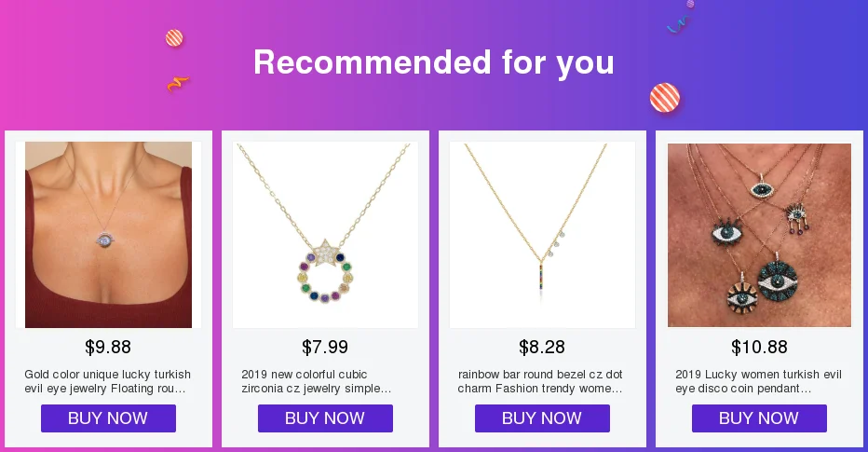The image size is (868, 452).
Task: Click the $7.99 price label
Action: click(325, 348)
